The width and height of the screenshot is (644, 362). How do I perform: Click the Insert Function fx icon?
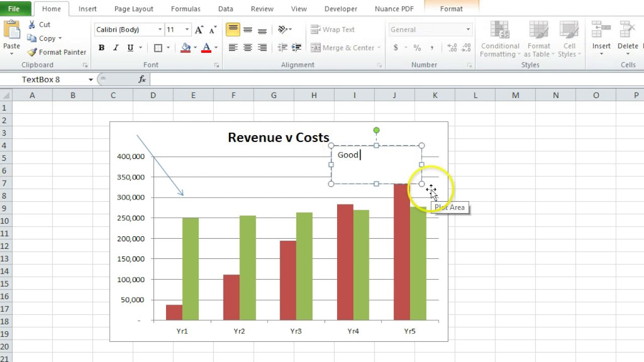(x=142, y=79)
